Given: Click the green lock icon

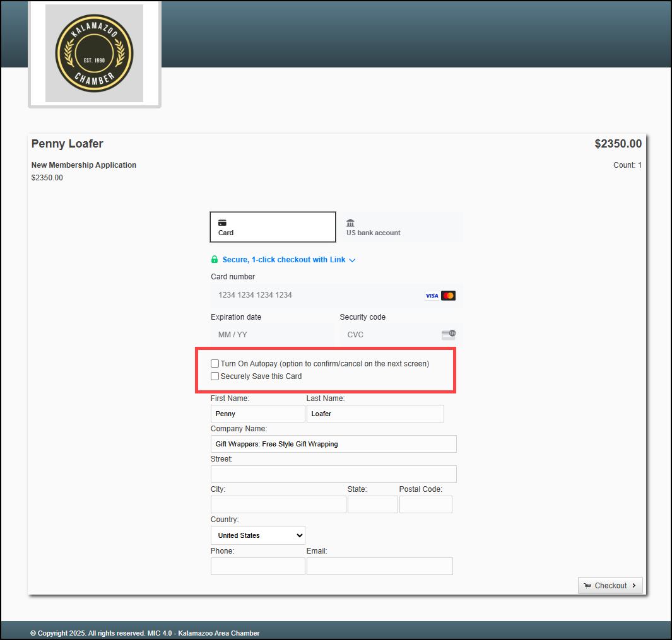Looking at the screenshot, I should pyautogui.click(x=215, y=260).
